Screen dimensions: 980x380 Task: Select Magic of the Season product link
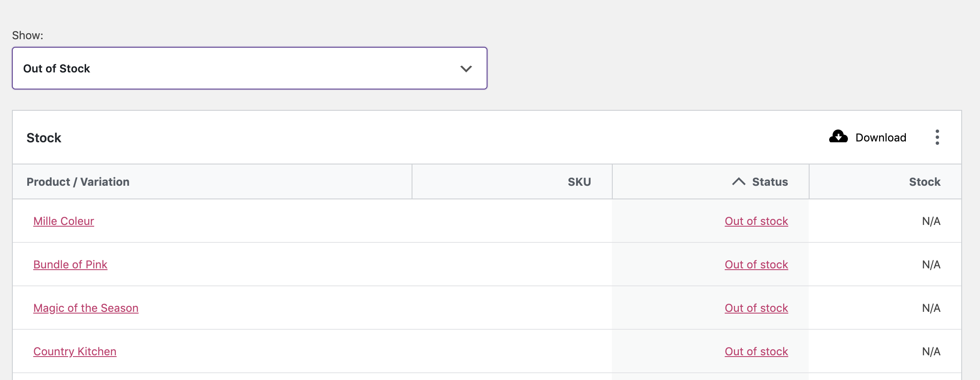tap(86, 308)
